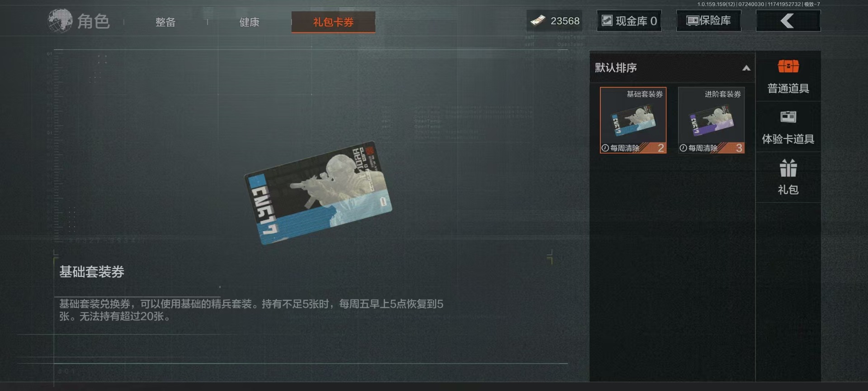The width and height of the screenshot is (868, 391).
Task: Select the 基础套装券 voucher thumbnail
Action: (633, 120)
